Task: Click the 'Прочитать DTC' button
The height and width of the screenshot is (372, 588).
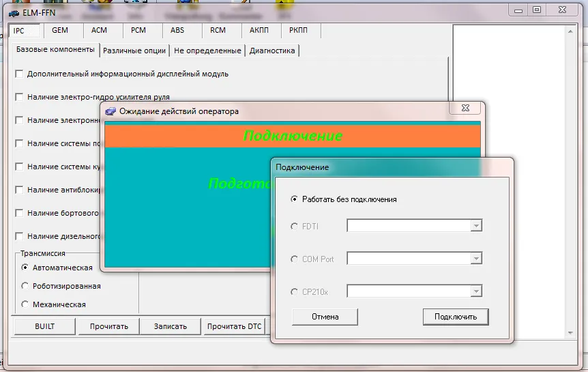Action: point(235,326)
